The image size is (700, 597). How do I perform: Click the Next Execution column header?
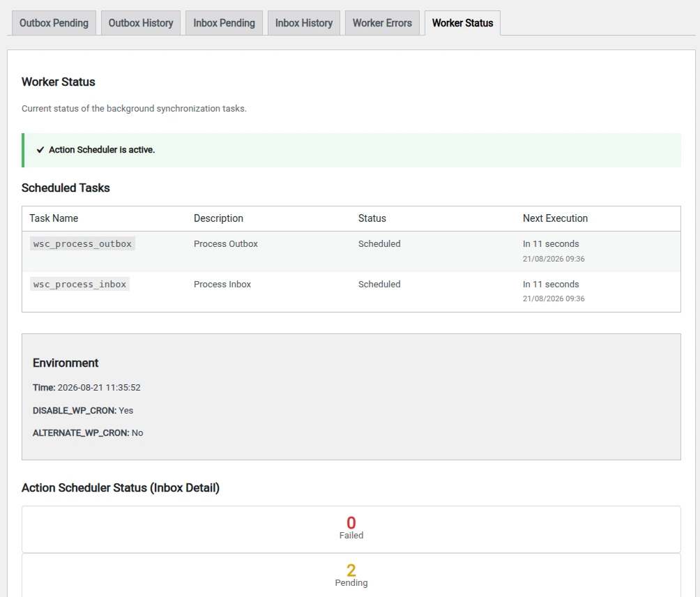point(556,218)
